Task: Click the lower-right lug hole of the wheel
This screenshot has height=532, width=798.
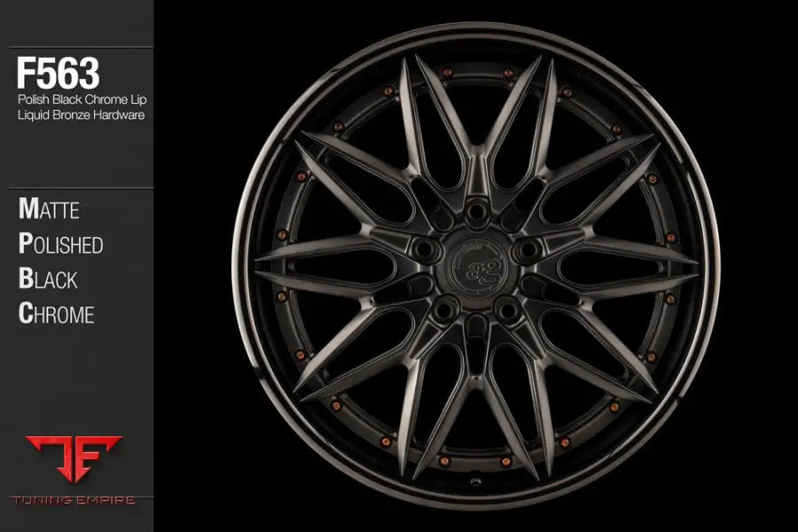Action: point(508,309)
